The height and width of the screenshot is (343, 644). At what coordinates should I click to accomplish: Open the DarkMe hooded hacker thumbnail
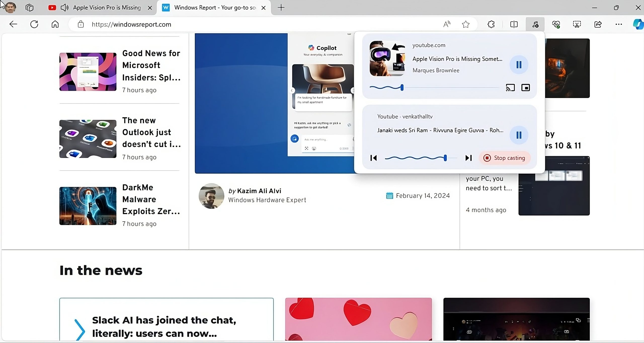coord(88,206)
